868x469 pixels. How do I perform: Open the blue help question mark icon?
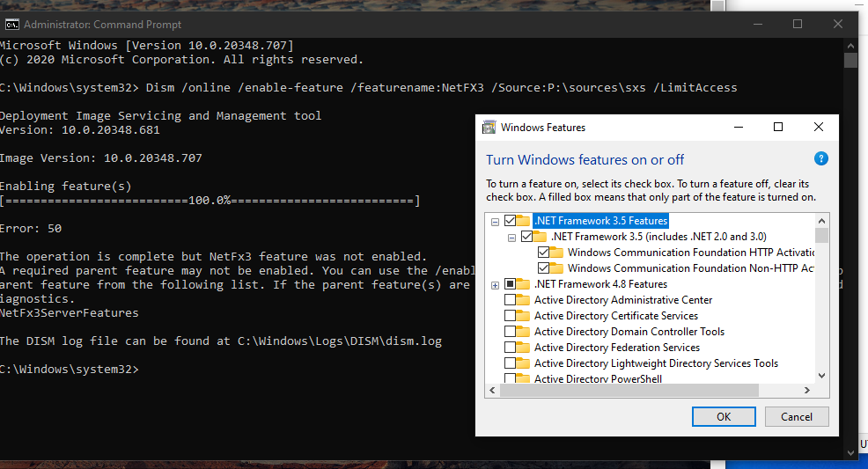tap(821, 159)
